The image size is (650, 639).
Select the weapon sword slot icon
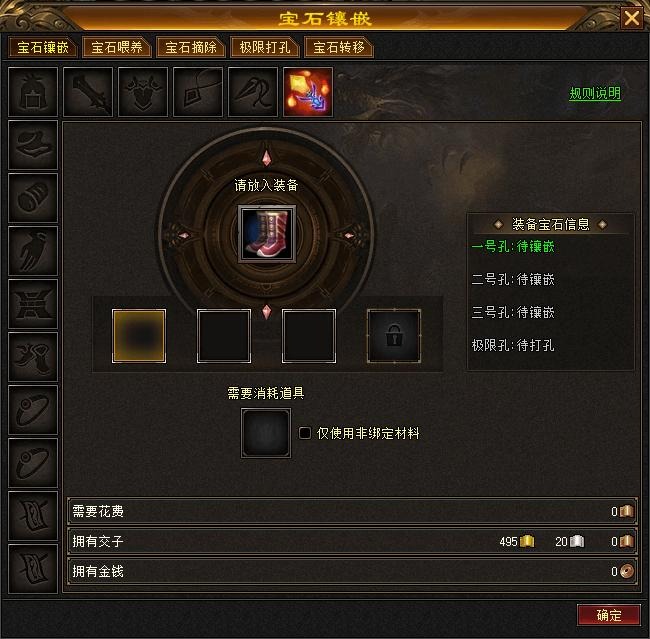(x=88, y=92)
